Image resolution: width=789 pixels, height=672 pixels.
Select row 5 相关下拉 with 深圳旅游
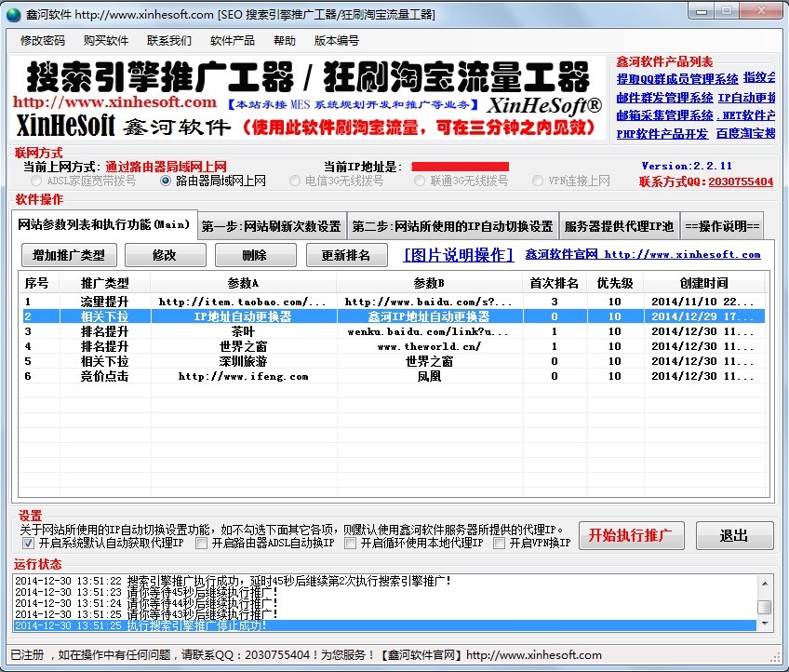coord(392,361)
